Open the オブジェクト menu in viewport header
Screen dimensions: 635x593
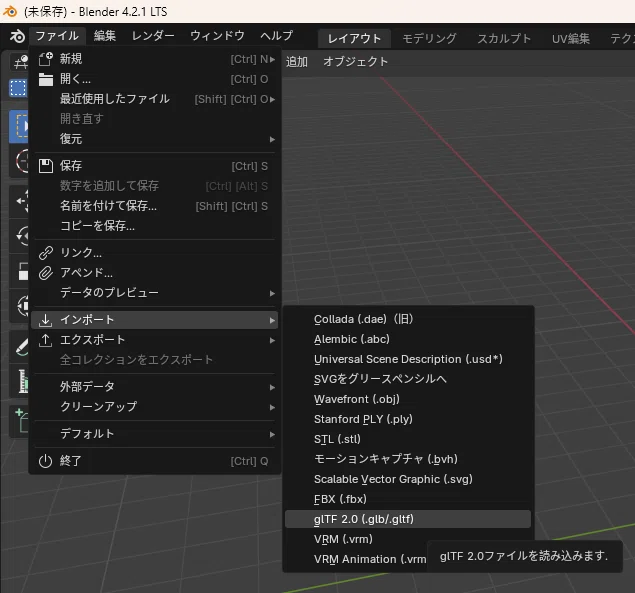[356, 62]
